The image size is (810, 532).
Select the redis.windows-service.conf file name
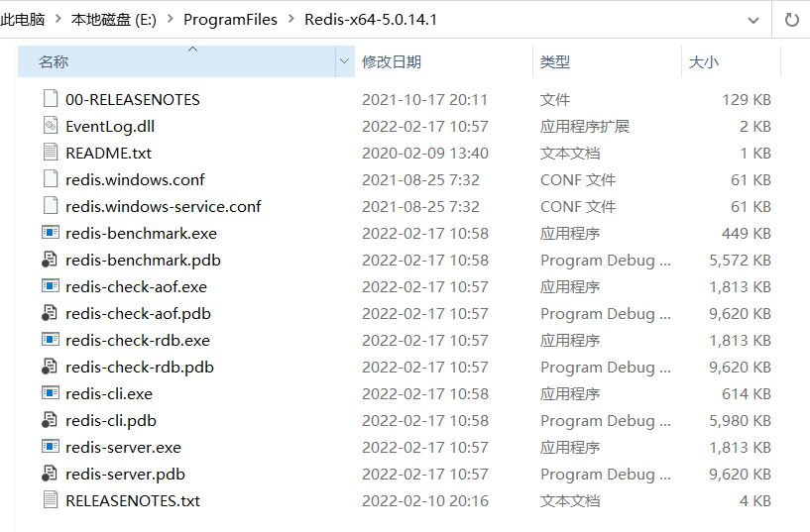[163, 206]
